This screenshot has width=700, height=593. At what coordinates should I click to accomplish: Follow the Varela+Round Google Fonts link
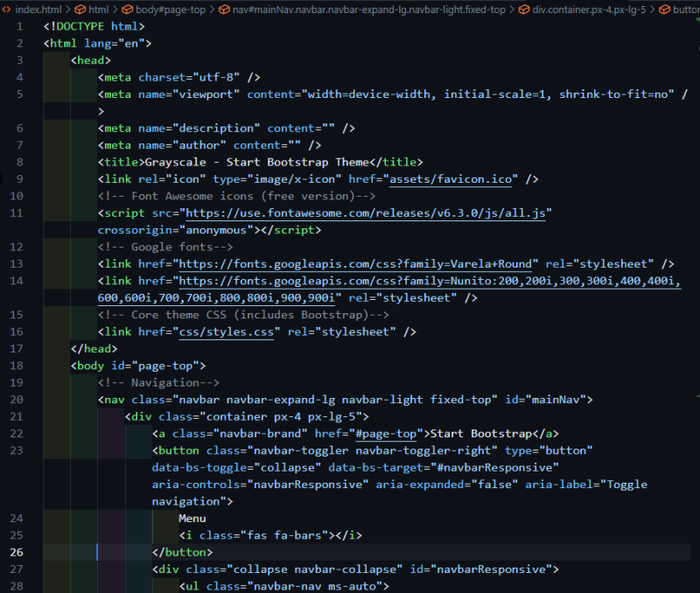[355, 264]
